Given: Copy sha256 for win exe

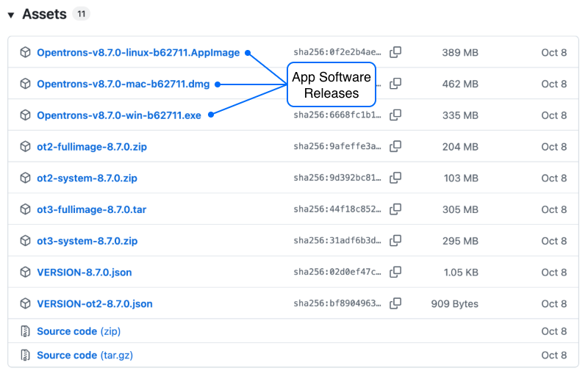Looking at the screenshot, I should click(395, 115).
